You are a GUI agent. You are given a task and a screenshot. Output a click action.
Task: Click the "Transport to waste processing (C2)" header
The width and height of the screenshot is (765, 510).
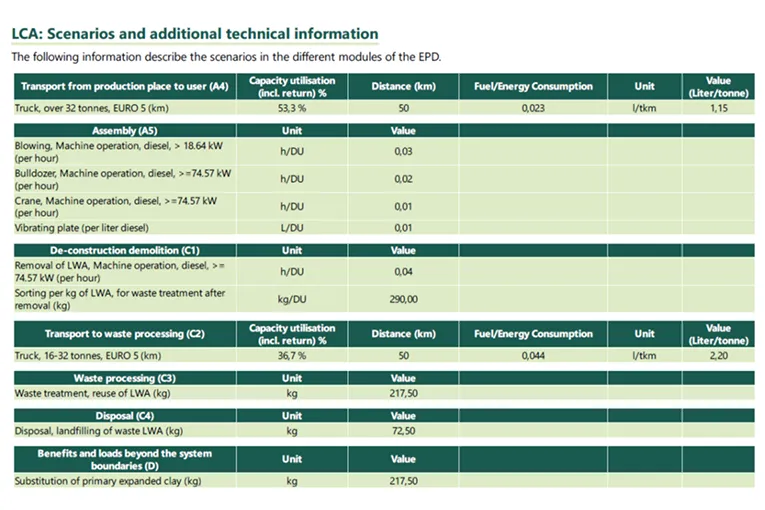click(x=125, y=334)
